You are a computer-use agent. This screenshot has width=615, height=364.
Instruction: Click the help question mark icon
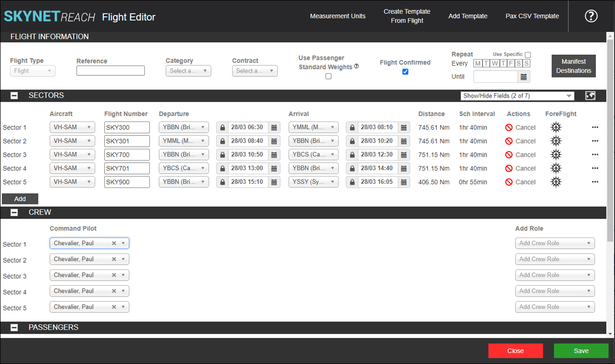(x=591, y=16)
